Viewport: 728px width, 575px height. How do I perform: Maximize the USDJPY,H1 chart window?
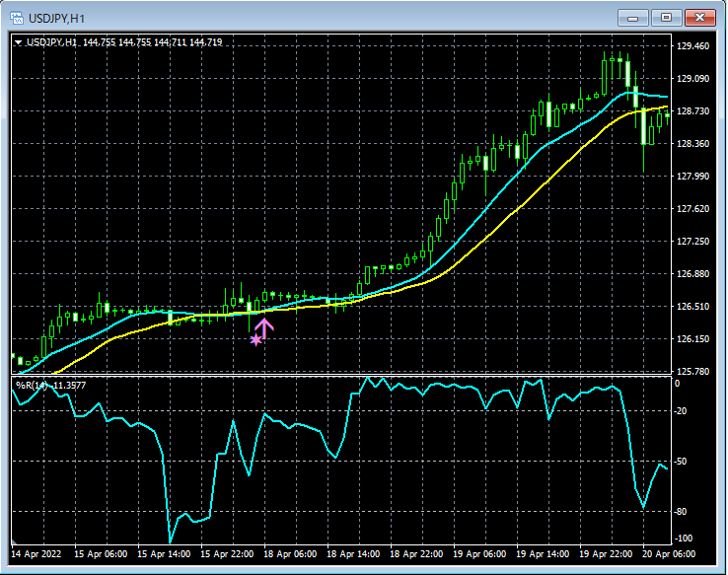666,18
